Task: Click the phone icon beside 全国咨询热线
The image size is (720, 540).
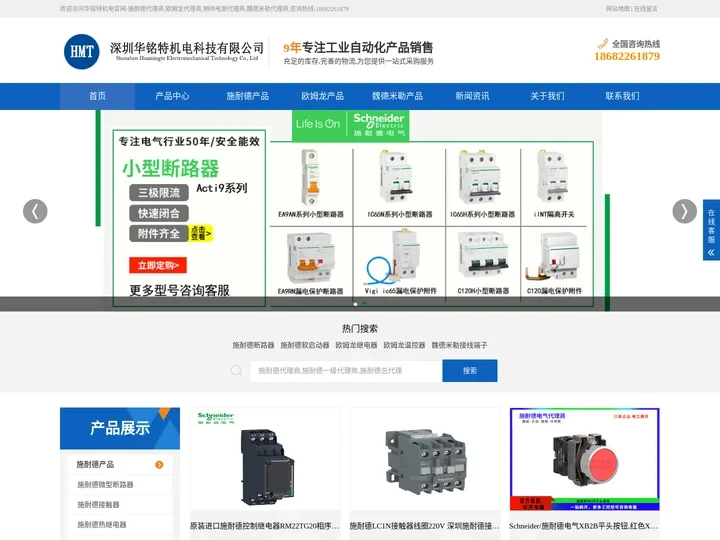Action: tap(602, 44)
